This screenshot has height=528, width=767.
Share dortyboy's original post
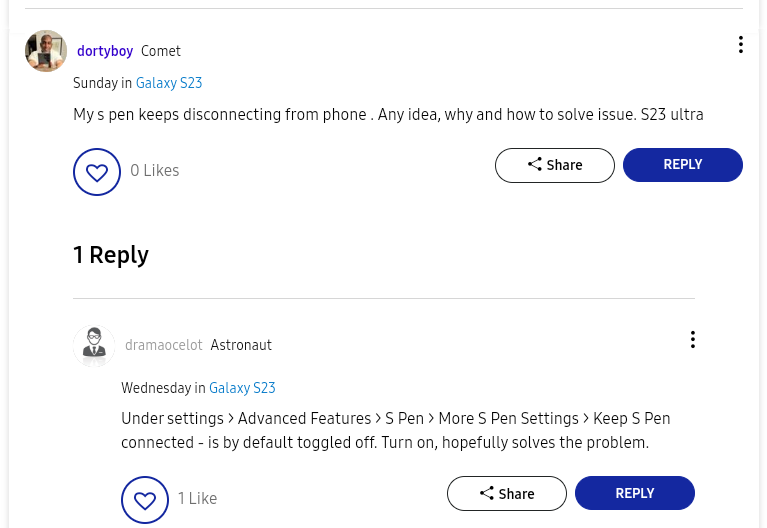click(x=555, y=166)
